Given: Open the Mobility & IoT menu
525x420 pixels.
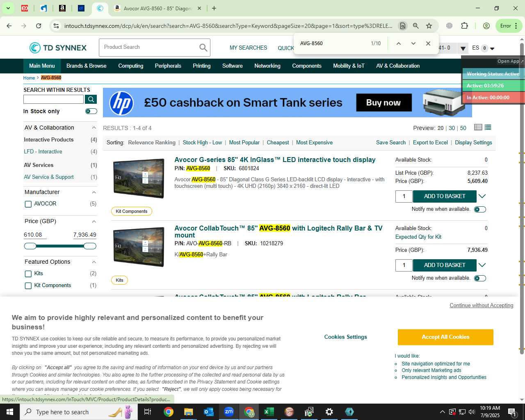Looking at the screenshot, I should click(349, 66).
